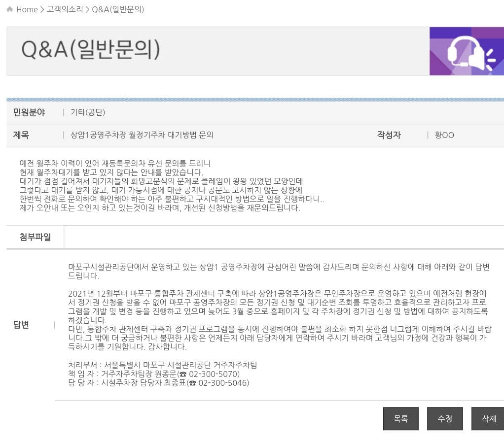The height and width of the screenshot is (442, 504).
Task: Select the 기타(공단) category value
Action: pyautogui.click(x=88, y=112)
